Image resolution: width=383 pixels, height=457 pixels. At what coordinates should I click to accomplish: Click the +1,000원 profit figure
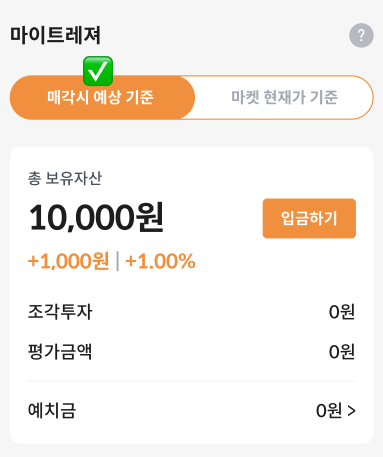[x=68, y=261]
